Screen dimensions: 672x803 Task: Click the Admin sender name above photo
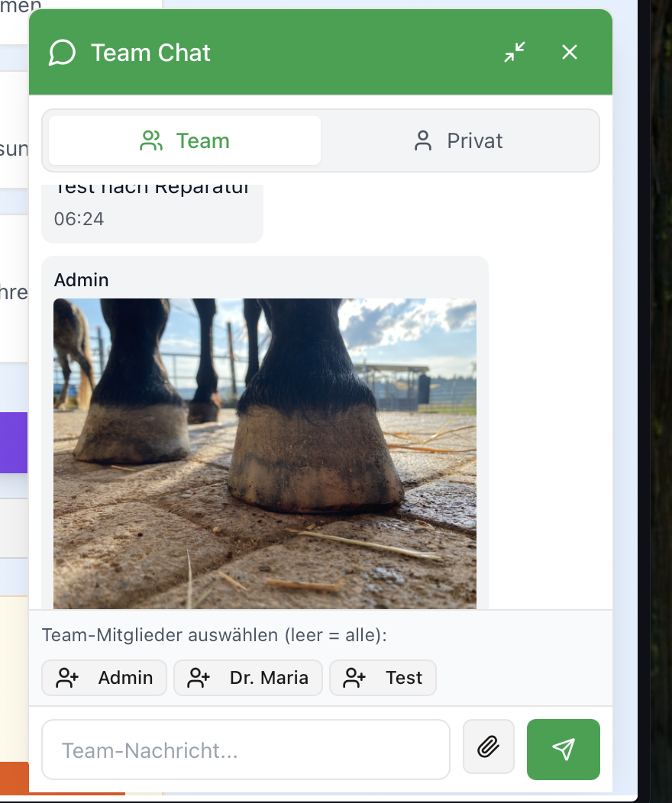pos(82,280)
